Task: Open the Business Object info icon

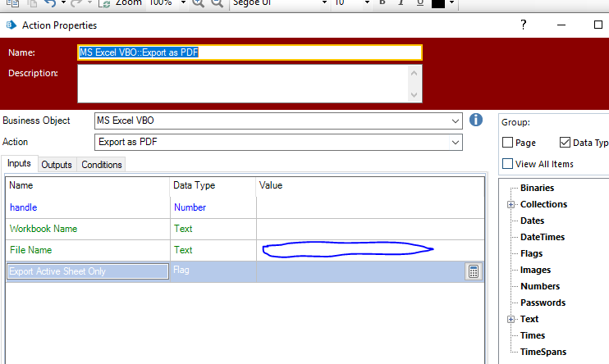Action: coord(476,120)
